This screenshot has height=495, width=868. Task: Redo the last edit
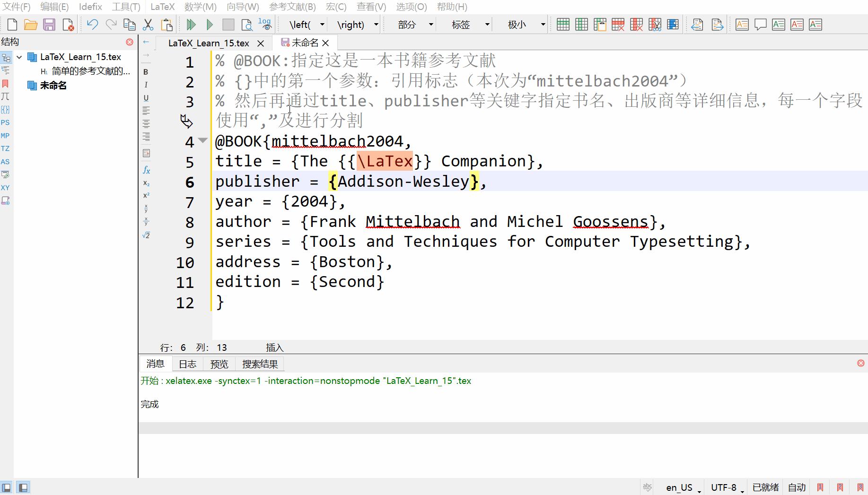pos(111,25)
